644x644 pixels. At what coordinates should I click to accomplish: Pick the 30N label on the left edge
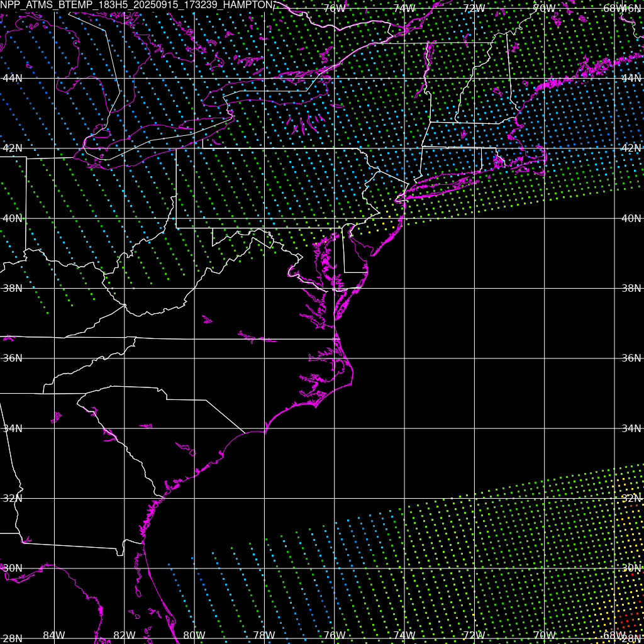[x=11, y=568]
